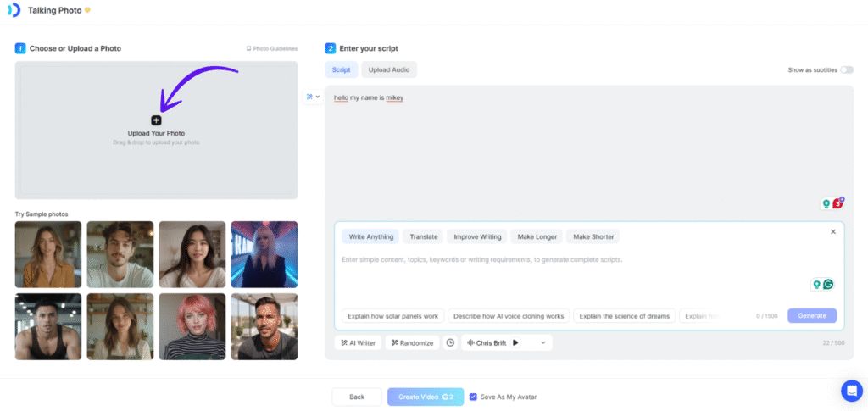Select the Translate option
The height and width of the screenshot is (411, 868).
(424, 236)
